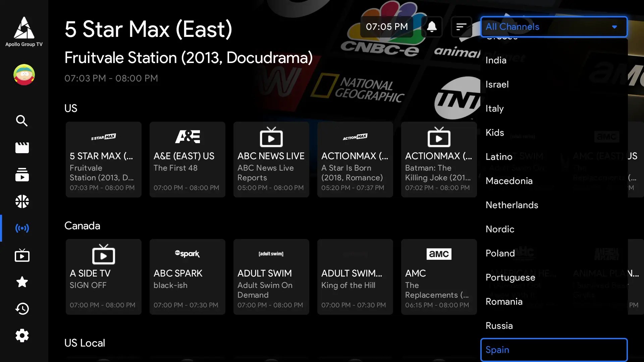Click the 07:03 PM - 08:00 PM header time
Viewport: 644px width, 362px height.
click(x=111, y=78)
